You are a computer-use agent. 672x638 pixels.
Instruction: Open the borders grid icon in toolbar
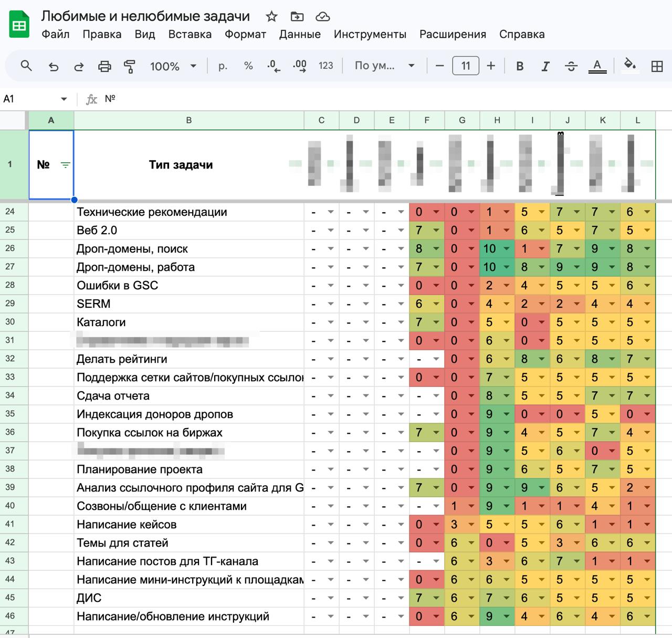[x=657, y=66]
